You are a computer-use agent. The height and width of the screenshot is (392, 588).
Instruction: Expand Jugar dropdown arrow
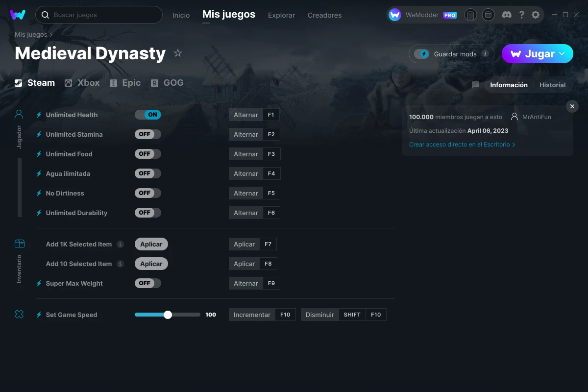click(x=562, y=54)
